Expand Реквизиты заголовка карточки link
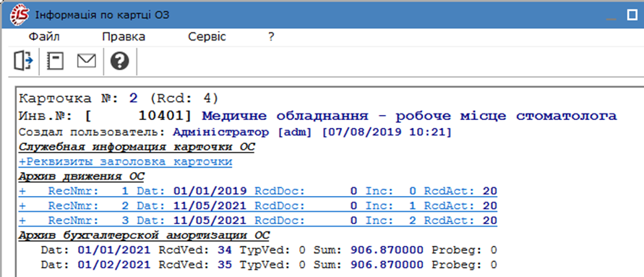This screenshot has height=277, width=644. point(125,162)
